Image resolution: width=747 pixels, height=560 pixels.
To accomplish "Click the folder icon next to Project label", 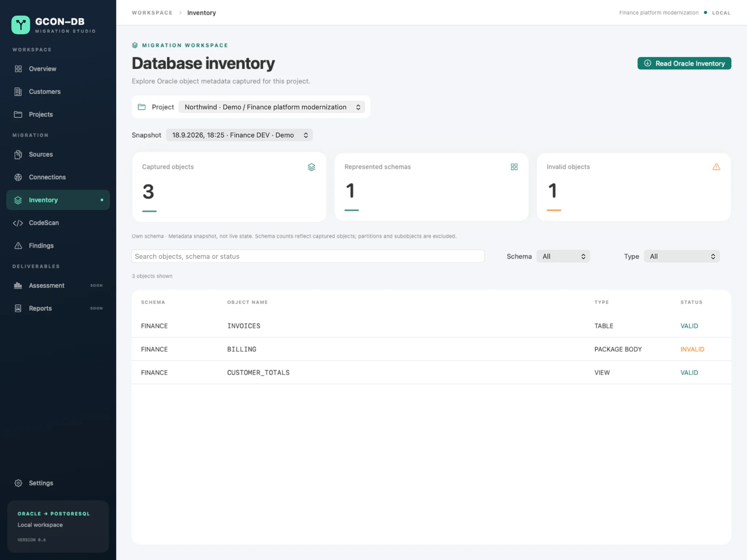I will click(142, 107).
